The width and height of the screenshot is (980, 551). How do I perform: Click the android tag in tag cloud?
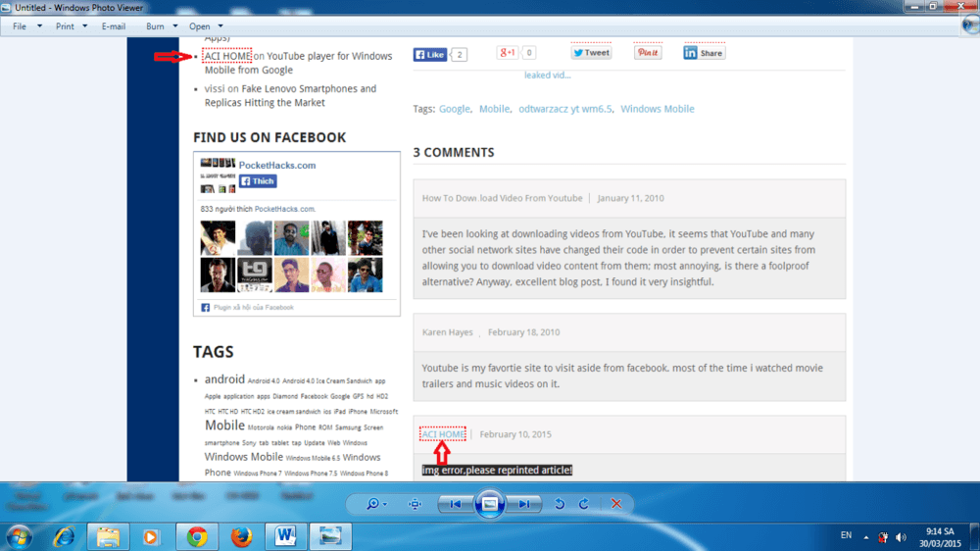(224, 379)
